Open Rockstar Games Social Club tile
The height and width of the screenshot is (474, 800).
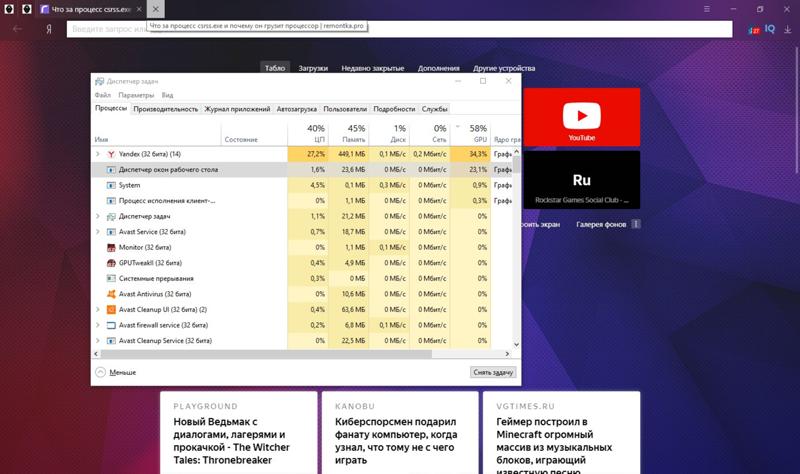coord(582,180)
